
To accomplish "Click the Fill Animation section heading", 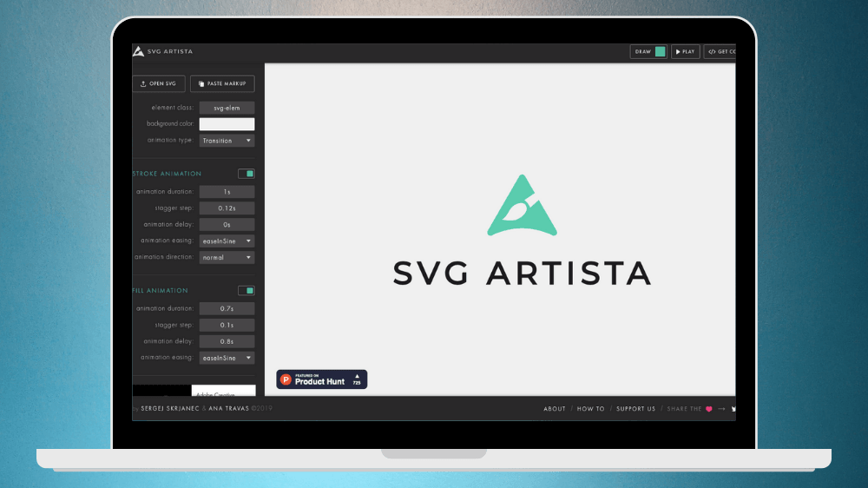I will coord(160,291).
